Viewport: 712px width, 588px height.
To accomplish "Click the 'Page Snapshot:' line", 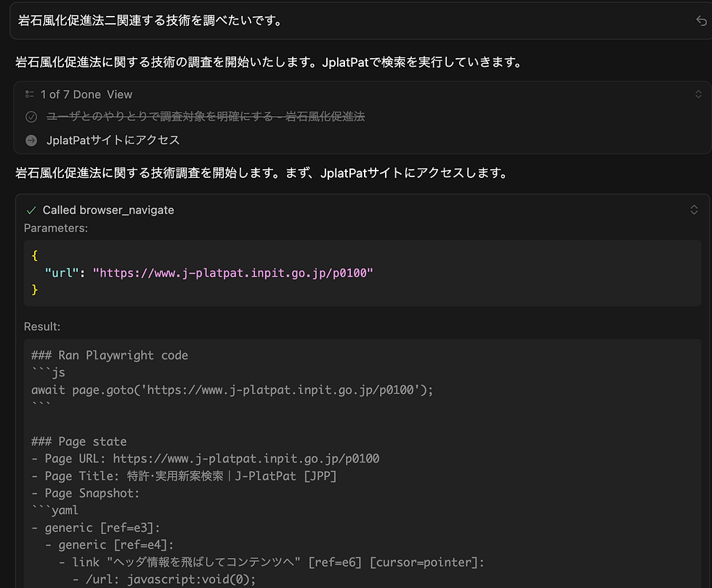I will (x=86, y=493).
